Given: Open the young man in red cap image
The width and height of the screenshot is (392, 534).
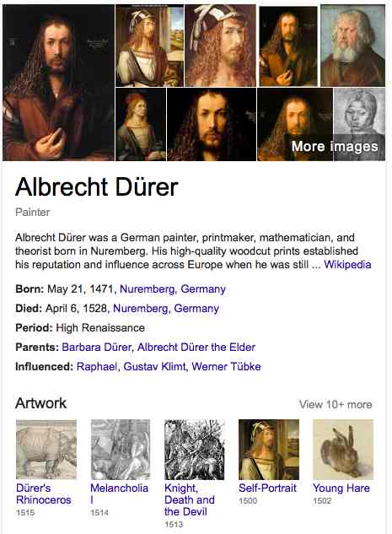Looking at the screenshot, I should [x=141, y=124].
